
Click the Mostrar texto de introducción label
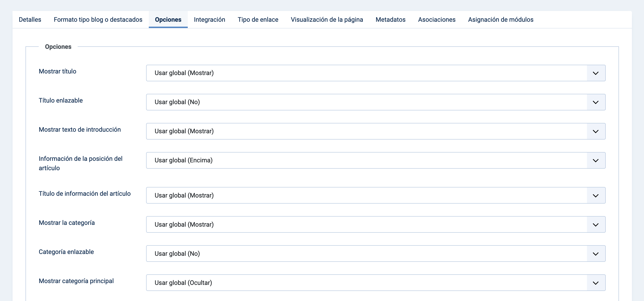(80, 130)
